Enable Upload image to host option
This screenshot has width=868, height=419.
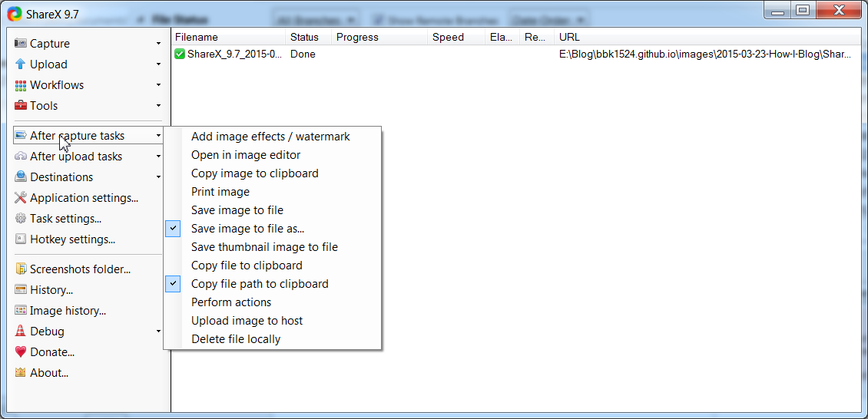pyautogui.click(x=247, y=321)
